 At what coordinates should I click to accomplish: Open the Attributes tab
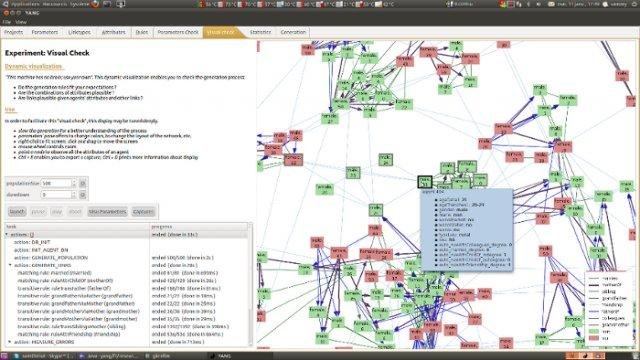[113, 32]
